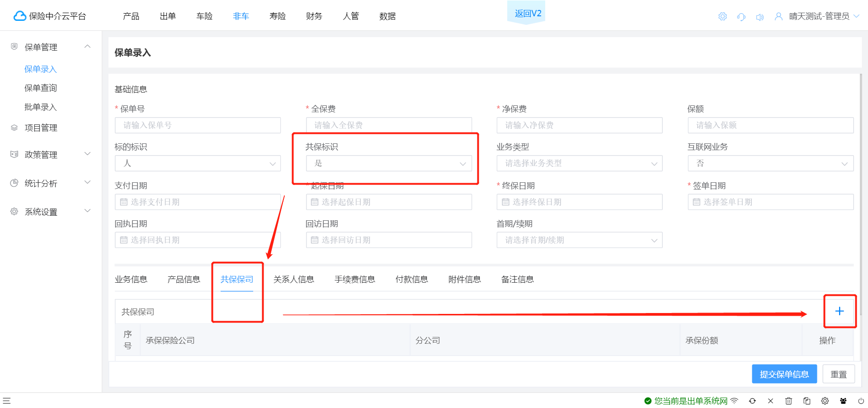868x408 pixels.
Task: Switch to the 关系人信息 tab
Action: pyautogui.click(x=294, y=280)
